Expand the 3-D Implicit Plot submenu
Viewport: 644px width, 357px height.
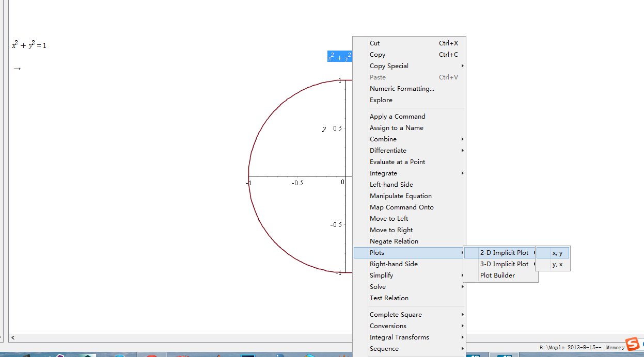point(504,264)
